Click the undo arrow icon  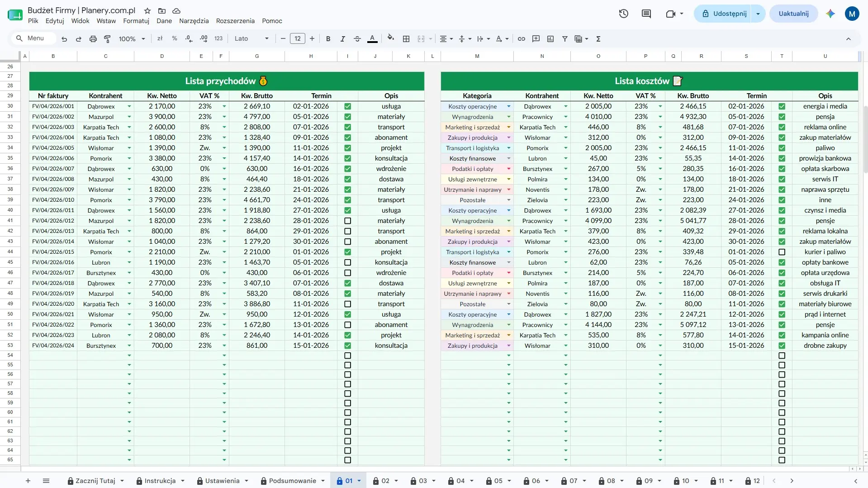[64, 39]
